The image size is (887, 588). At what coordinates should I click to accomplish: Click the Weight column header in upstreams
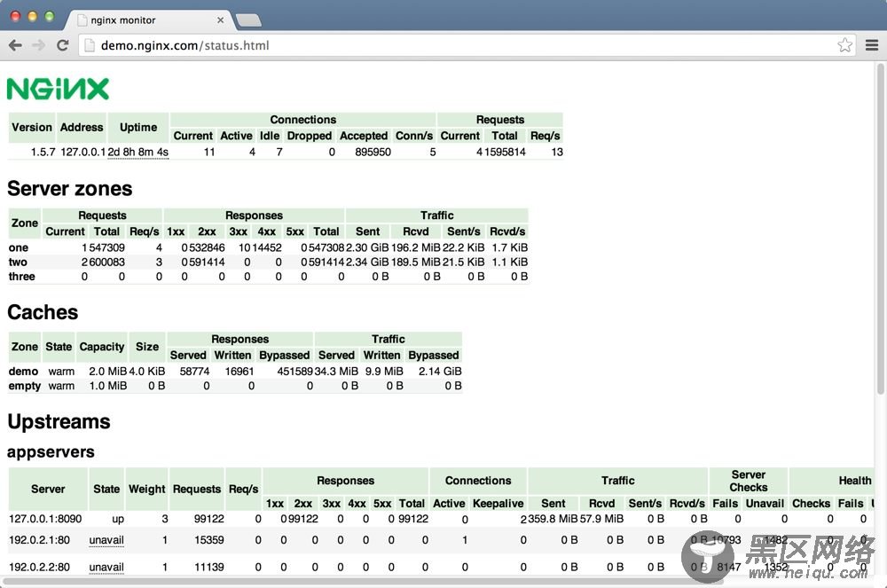point(147,489)
